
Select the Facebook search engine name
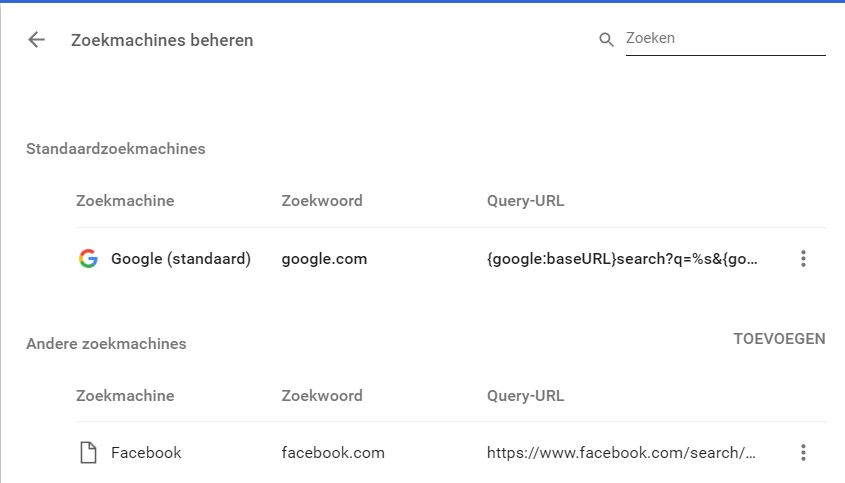146,452
